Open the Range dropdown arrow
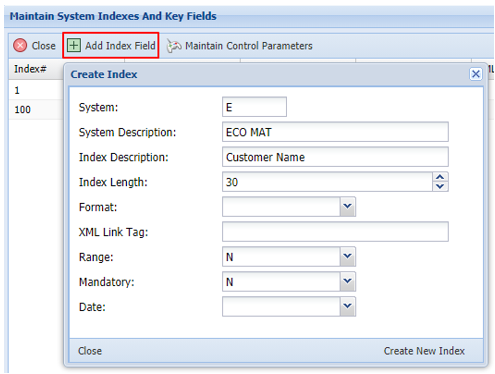 (x=347, y=256)
